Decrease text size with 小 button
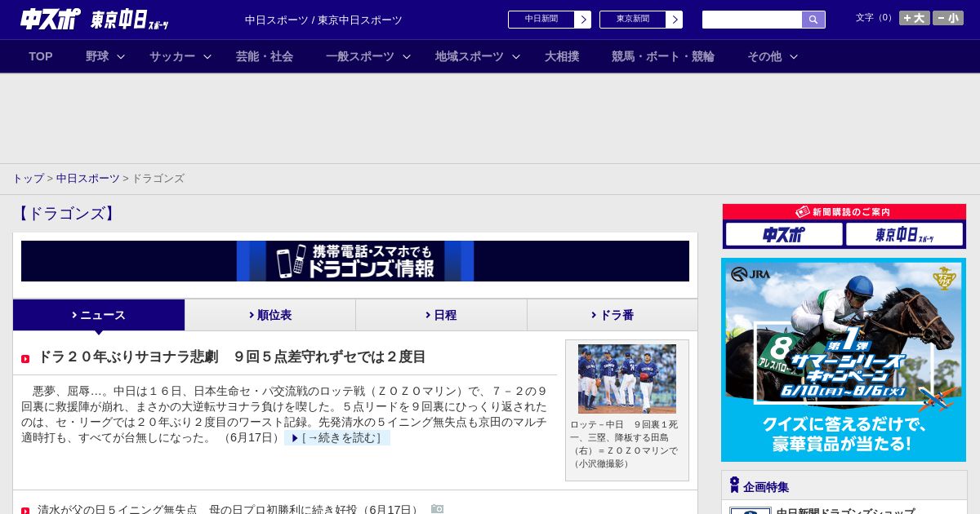 (948, 18)
